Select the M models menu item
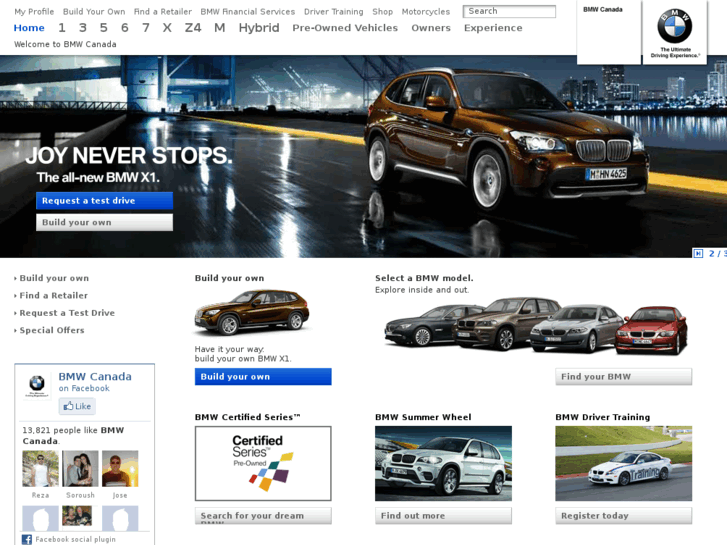The image size is (727, 545). 220,28
